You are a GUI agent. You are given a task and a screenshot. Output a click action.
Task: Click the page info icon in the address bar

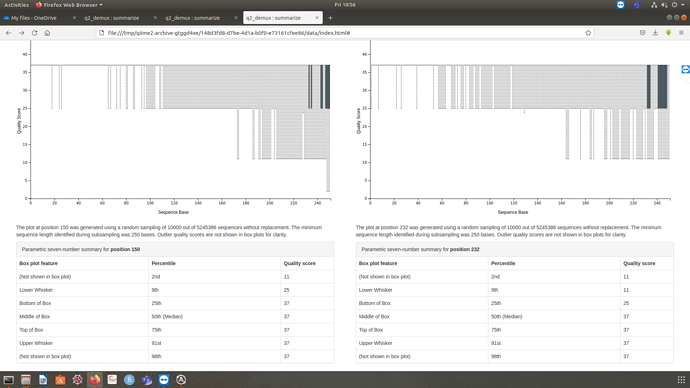tap(102, 33)
